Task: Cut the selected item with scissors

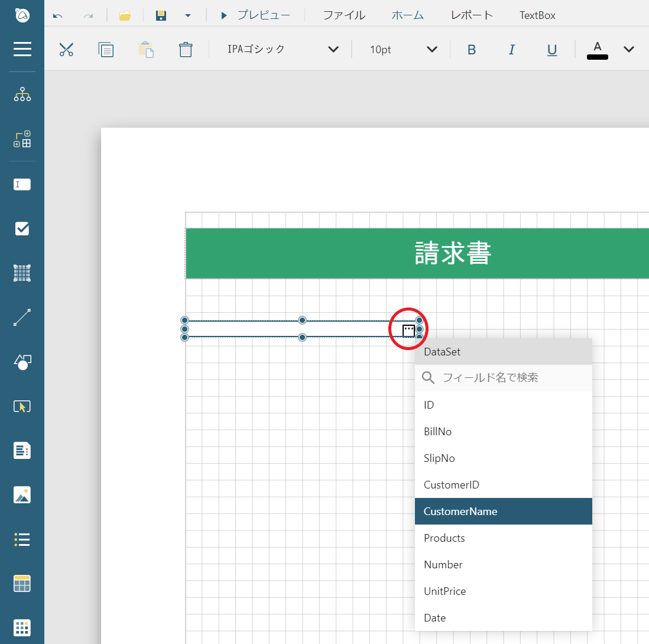Action: (x=66, y=49)
